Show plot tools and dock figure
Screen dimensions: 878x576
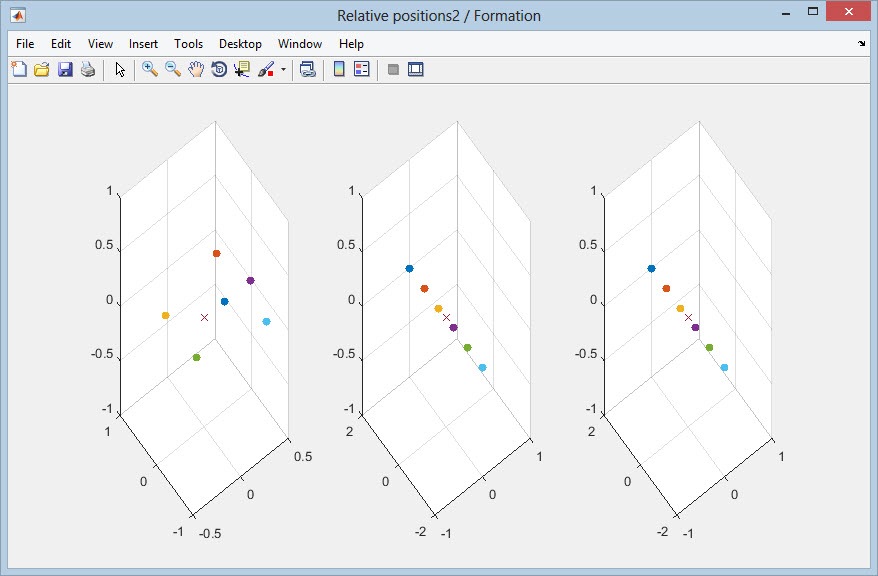(x=415, y=69)
